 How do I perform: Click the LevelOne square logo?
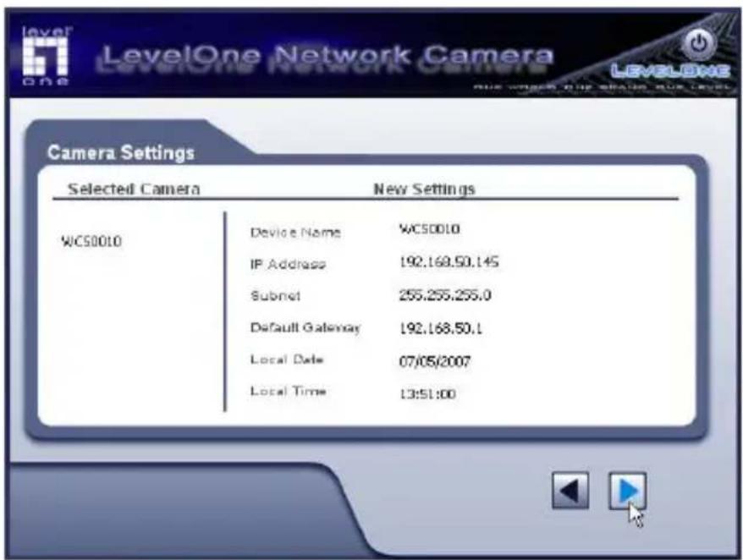(46, 57)
